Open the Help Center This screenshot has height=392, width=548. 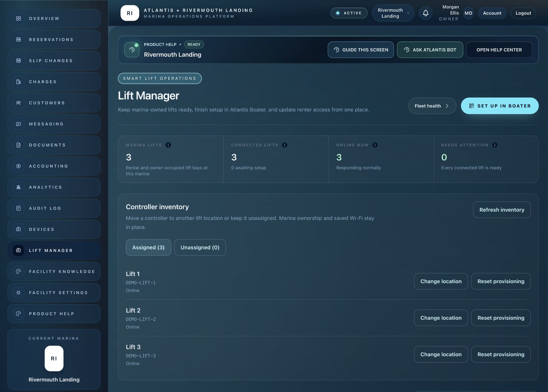499,50
